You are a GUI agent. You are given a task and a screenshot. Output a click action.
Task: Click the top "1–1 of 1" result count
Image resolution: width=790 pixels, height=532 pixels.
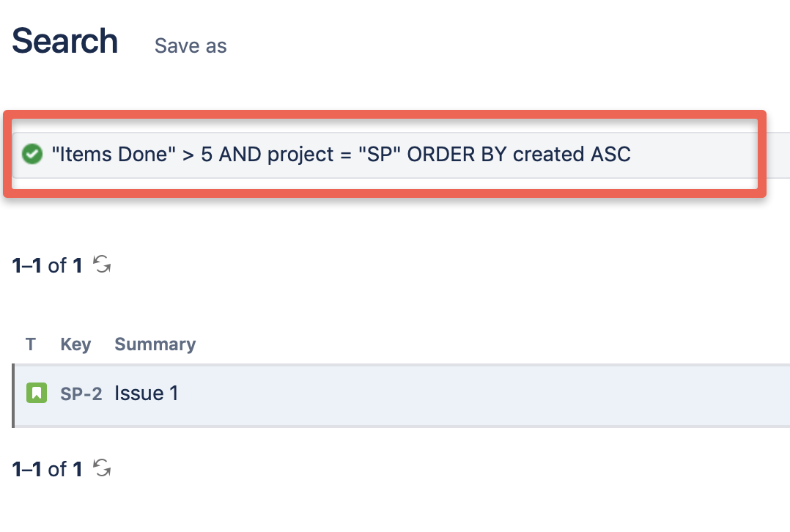47,265
